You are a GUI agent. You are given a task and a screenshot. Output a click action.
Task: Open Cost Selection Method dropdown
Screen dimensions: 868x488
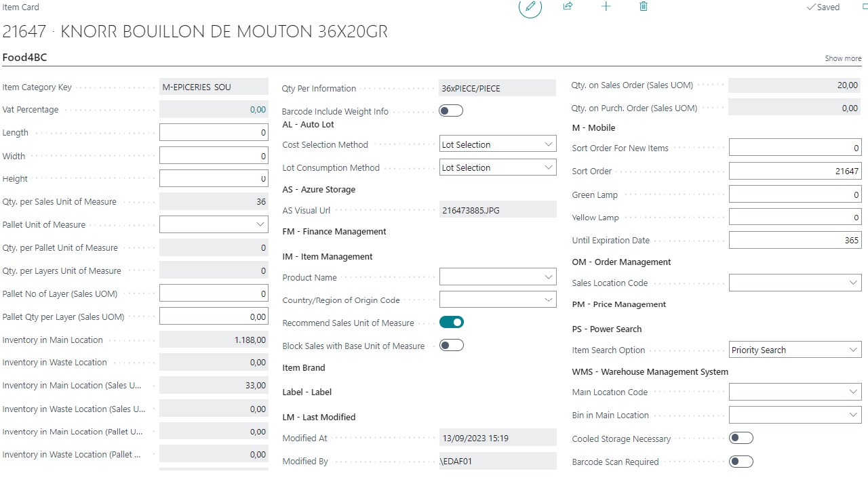pyautogui.click(x=549, y=144)
